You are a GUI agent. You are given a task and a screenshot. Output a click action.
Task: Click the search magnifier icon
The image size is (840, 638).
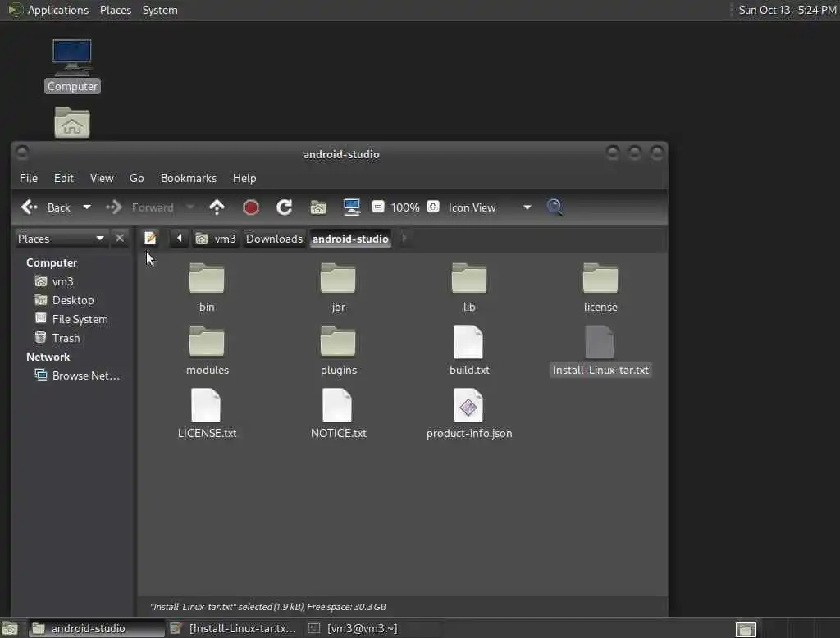(x=555, y=207)
